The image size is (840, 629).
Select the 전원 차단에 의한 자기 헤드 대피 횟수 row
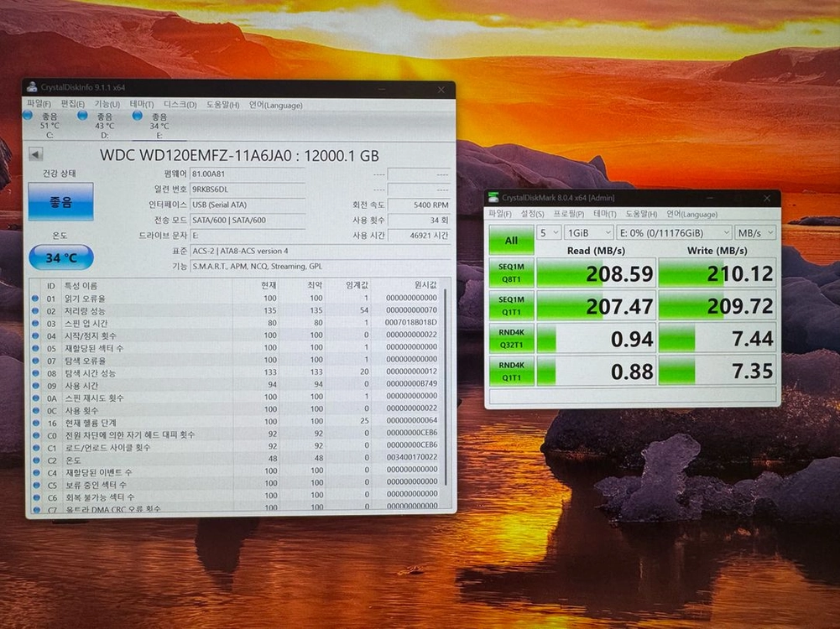coord(236,434)
